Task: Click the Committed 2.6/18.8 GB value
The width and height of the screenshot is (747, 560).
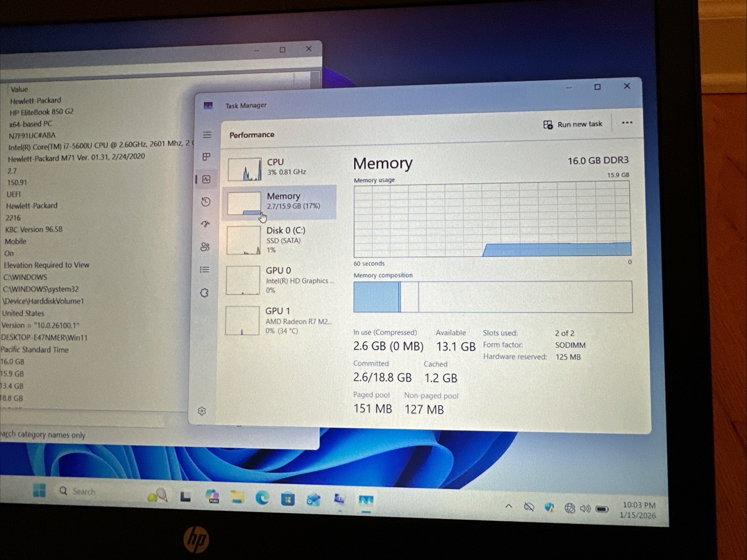Action: tap(383, 377)
